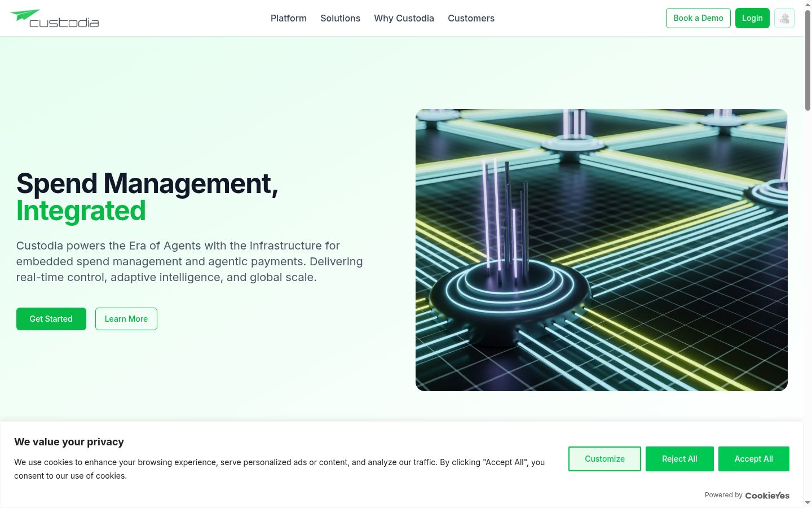The width and height of the screenshot is (812, 508).
Task: Click the page's vertical scrollbar thumb
Action: (807, 59)
